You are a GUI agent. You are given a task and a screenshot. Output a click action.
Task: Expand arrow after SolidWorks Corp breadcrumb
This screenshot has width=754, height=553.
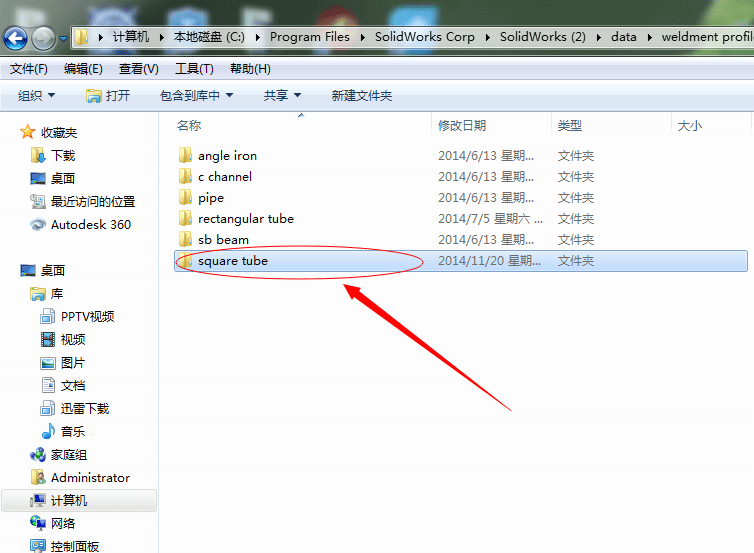tap(488, 38)
